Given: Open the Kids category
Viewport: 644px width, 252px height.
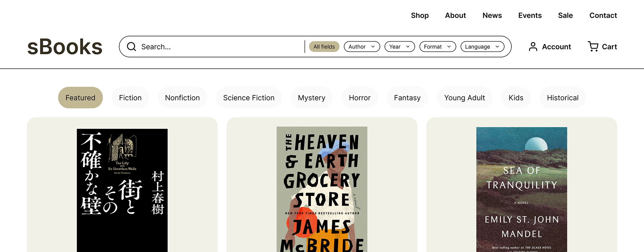Looking at the screenshot, I should tap(516, 98).
